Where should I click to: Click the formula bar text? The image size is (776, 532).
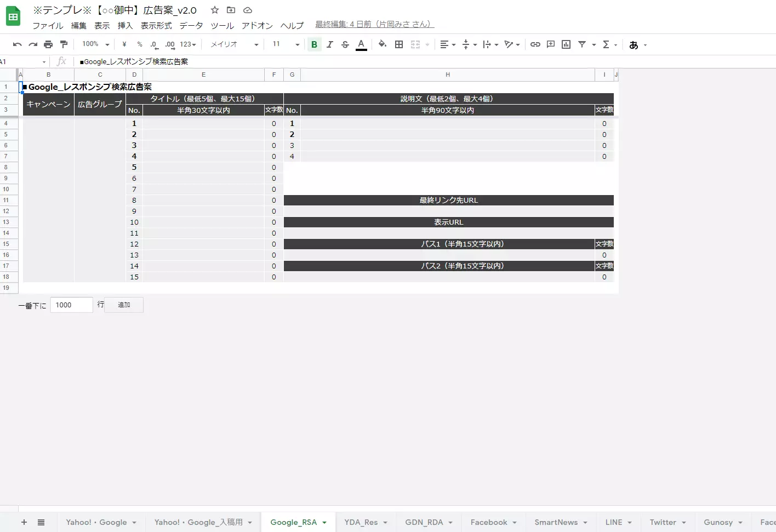click(x=134, y=61)
